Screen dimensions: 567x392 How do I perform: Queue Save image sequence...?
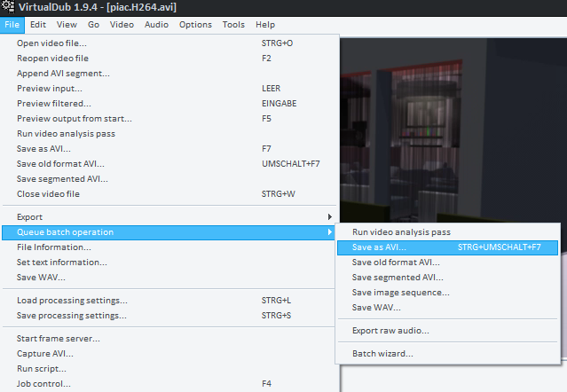[x=448, y=293]
